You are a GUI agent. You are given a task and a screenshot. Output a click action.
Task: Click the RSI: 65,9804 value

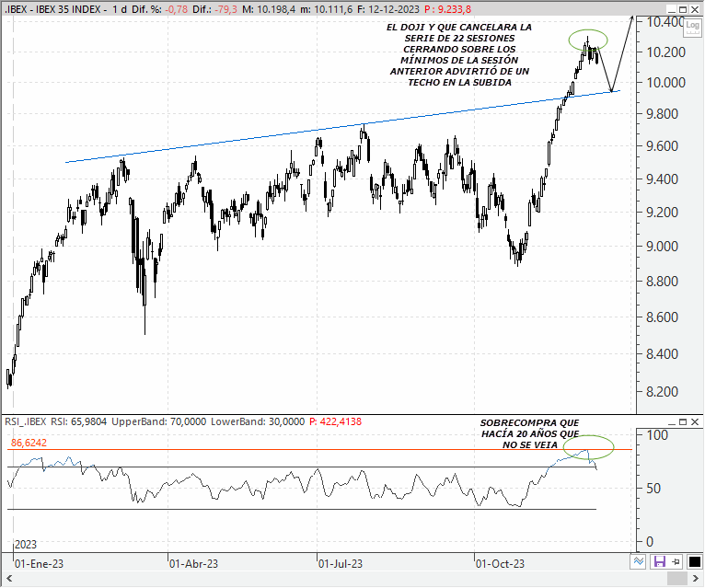pos(78,421)
